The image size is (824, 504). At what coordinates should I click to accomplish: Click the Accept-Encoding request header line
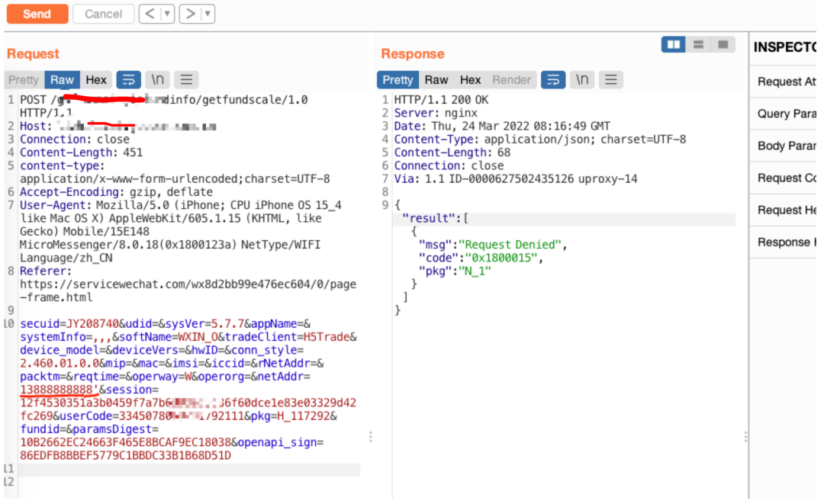click(116, 192)
